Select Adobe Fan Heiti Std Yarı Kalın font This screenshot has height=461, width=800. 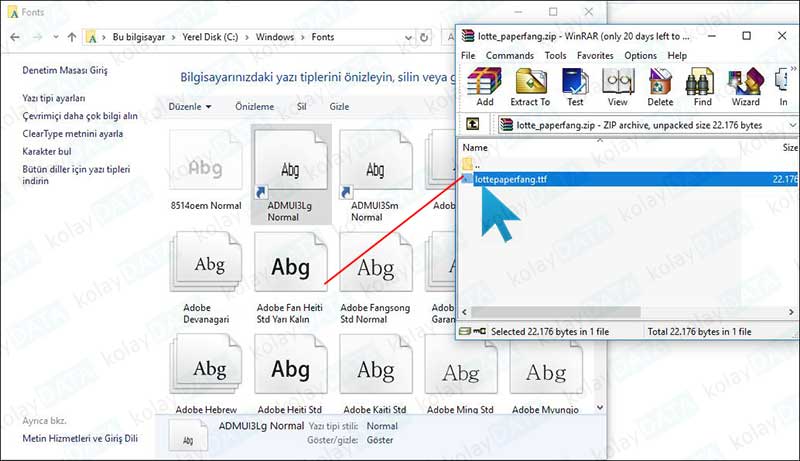click(290, 278)
